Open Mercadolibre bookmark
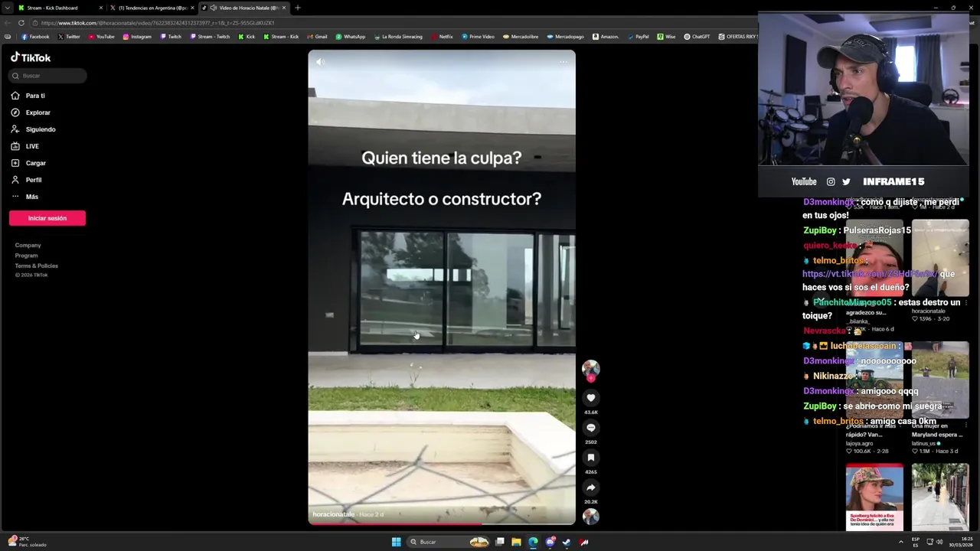Image resolution: width=980 pixels, height=551 pixels. 520,37
